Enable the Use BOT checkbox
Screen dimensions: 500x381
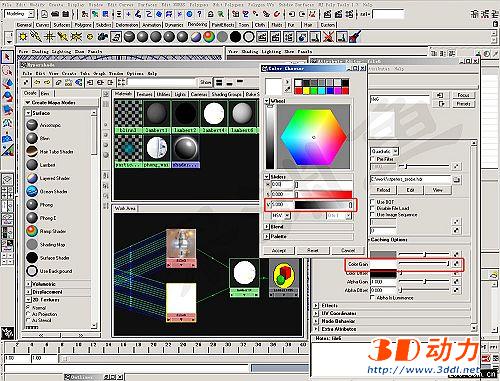pos(372,202)
